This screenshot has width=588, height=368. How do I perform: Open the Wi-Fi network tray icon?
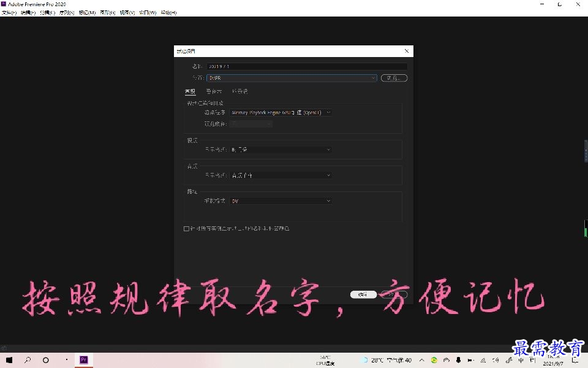(483, 360)
